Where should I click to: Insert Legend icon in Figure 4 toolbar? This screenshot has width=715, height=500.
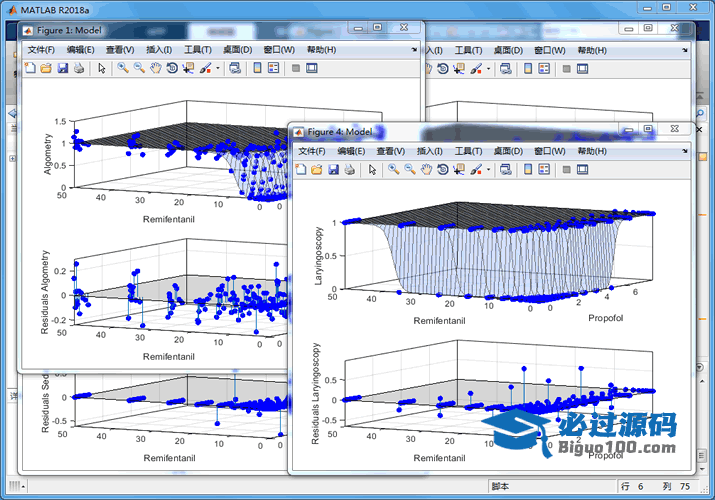544,170
